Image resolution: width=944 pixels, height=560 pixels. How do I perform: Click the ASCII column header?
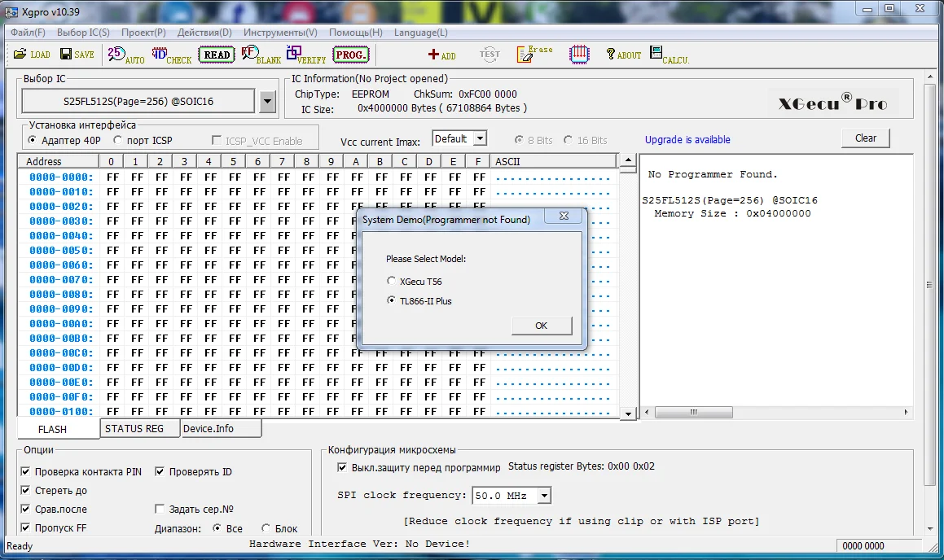tap(553, 161)
